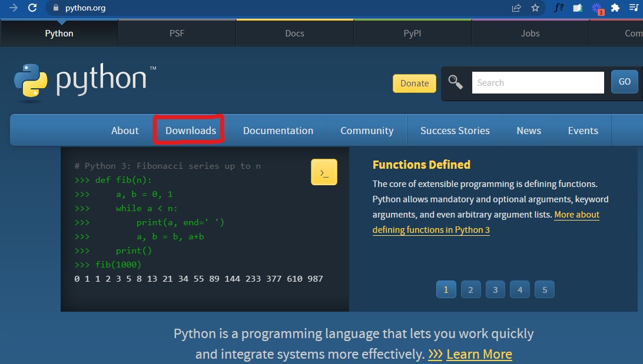
Task: Click the yellow Donate button
Action: pyautogui.click(x=415, y=84)
